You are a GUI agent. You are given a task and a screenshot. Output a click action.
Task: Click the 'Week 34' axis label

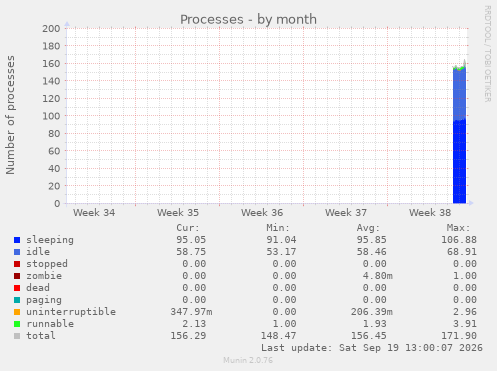(94, 213)
